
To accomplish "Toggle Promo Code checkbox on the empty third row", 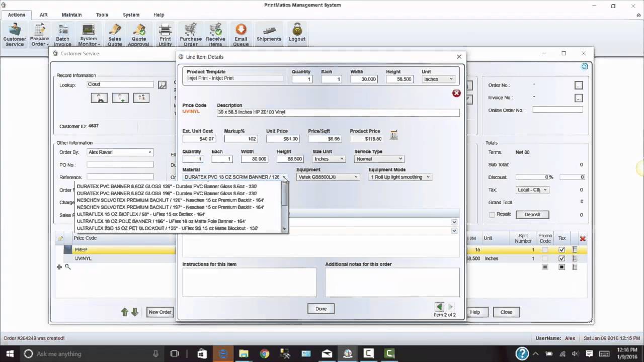I will 545,267.
